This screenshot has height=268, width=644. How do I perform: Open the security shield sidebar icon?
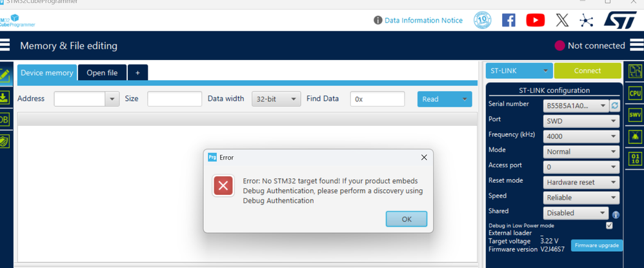tap(4, 141)
